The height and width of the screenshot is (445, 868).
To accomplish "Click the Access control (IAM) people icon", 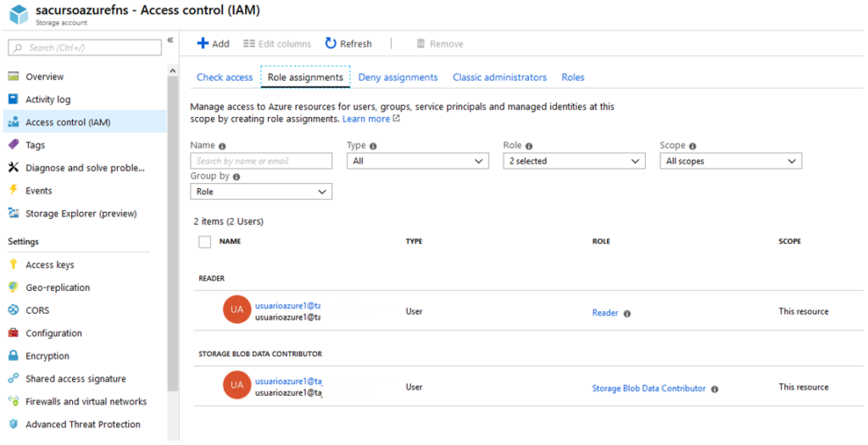I will pos(14,122).
